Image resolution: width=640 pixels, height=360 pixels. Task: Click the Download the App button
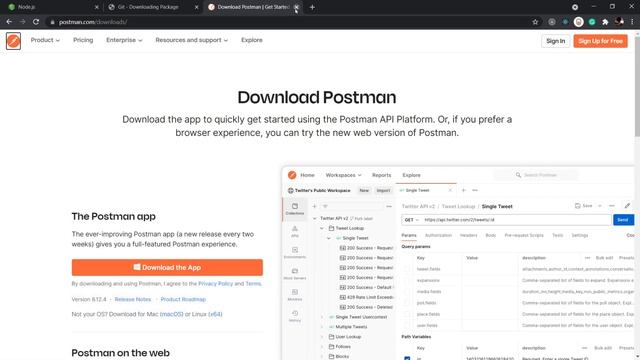tap(167, 267)
